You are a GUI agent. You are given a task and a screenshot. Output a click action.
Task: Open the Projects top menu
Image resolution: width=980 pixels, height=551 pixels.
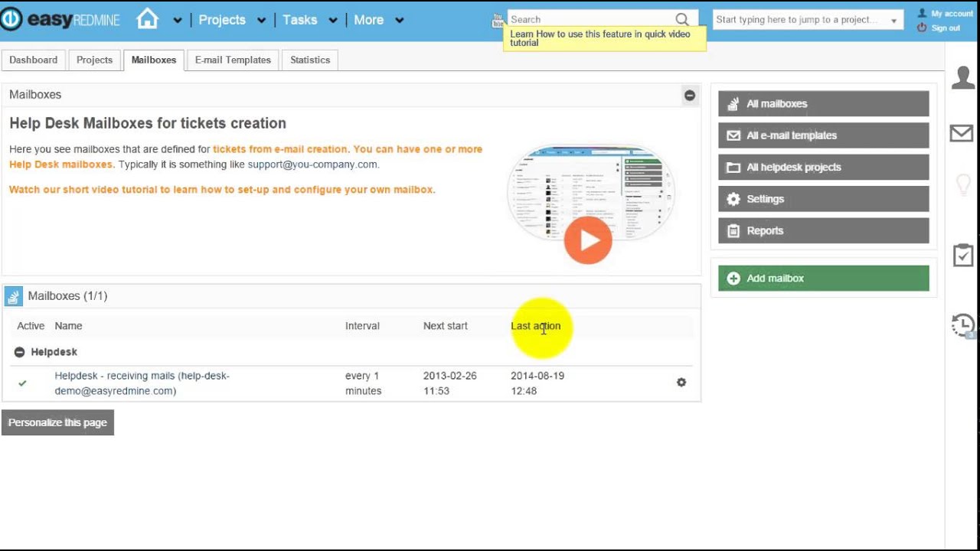222,20
